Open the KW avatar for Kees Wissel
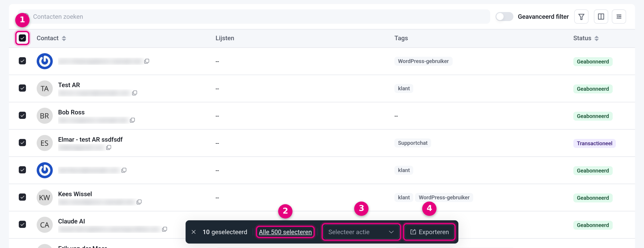 (x=45, y=197)
